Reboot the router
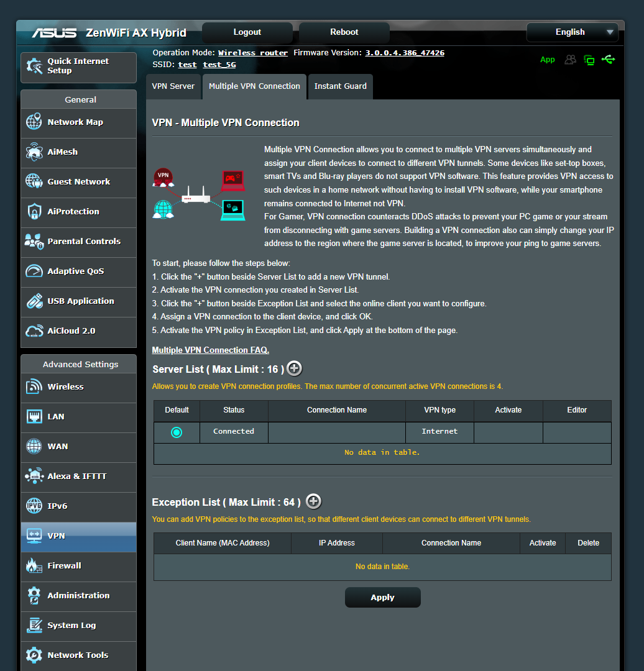Viewport: 644px width, 671px height. click(x=344, y=32)
